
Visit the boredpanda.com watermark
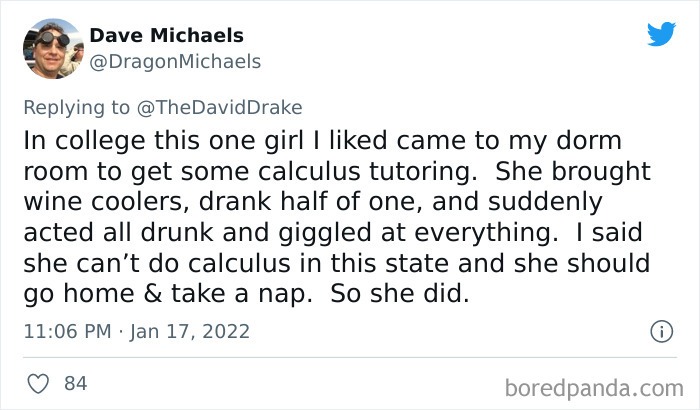coord(594,388)
